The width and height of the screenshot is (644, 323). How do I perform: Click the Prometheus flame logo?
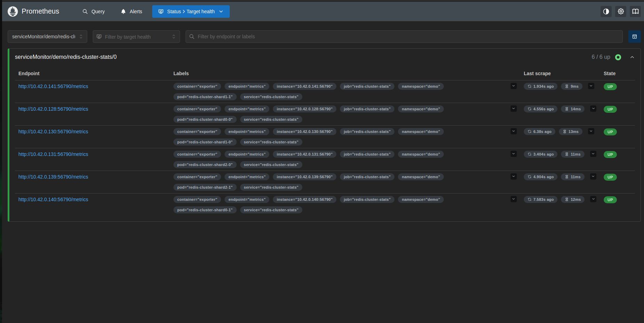13,11
